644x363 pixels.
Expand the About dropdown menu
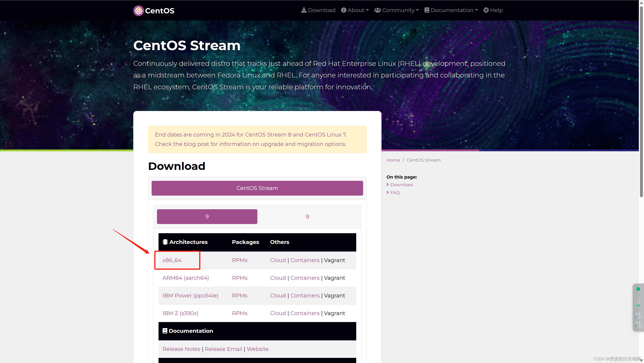point(367,10)
